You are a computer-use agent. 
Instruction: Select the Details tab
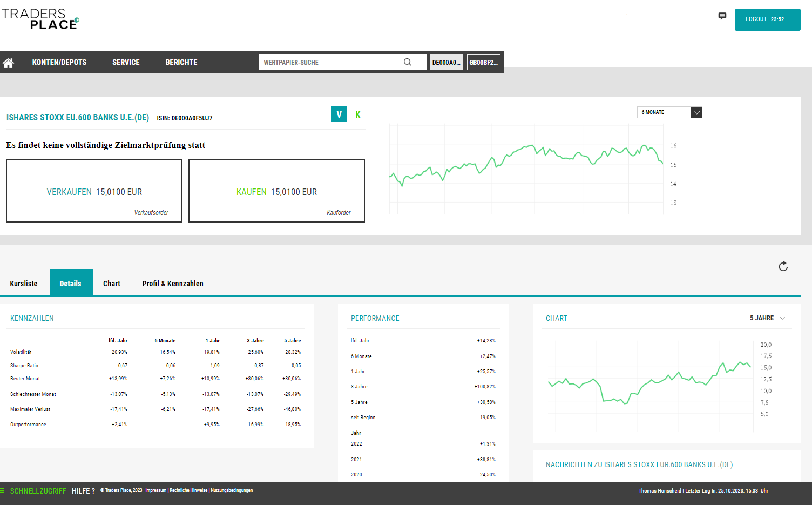tap(71, 282)
